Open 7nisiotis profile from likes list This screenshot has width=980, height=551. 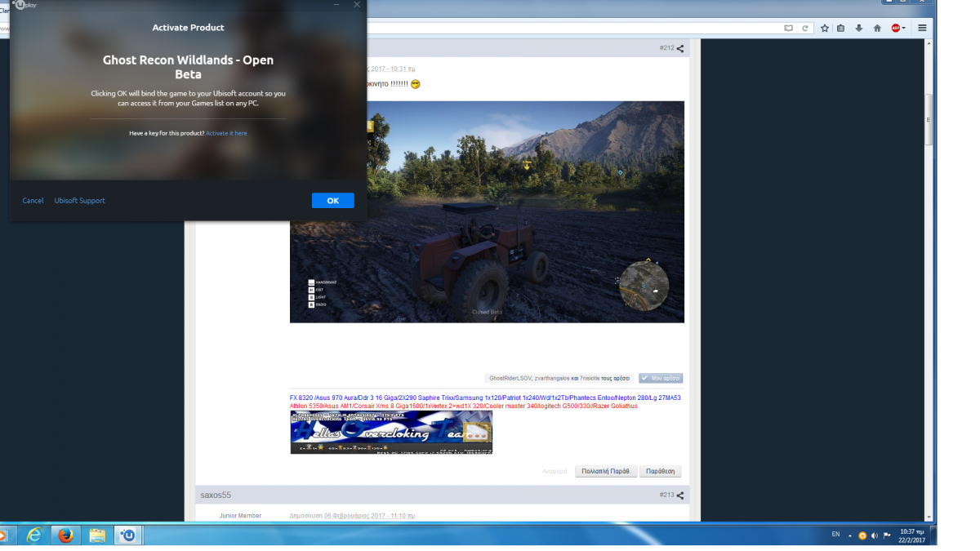point(590,379)
